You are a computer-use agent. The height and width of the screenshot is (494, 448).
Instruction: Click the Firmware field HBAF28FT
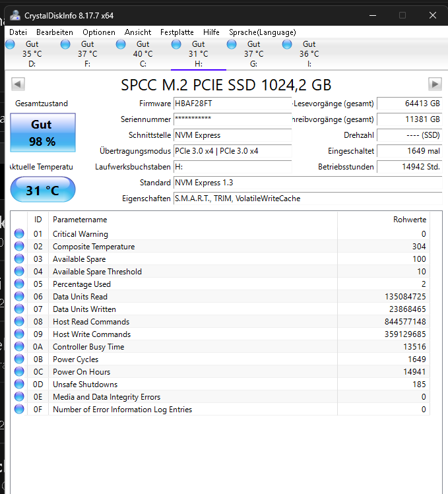[232, 104]
